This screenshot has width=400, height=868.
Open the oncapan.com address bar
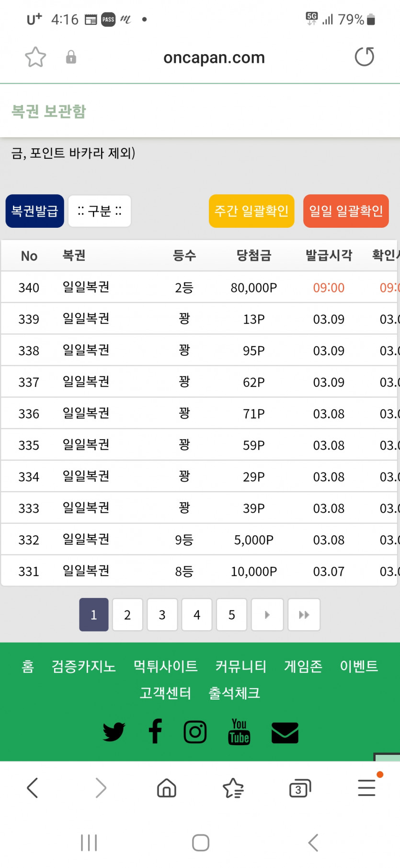pyautogui.click(x=214, y=58)
